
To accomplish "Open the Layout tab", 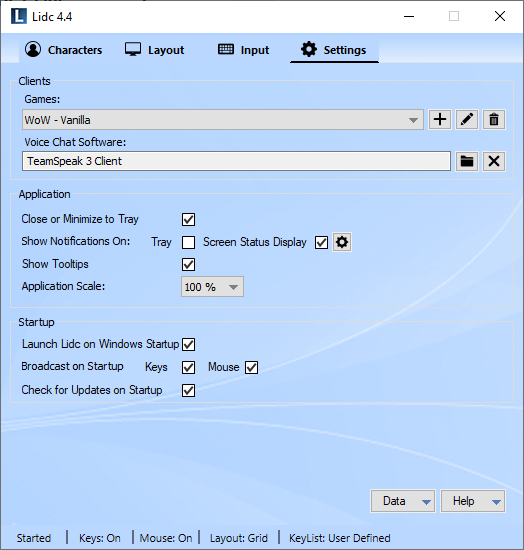I will pos(154,50).
